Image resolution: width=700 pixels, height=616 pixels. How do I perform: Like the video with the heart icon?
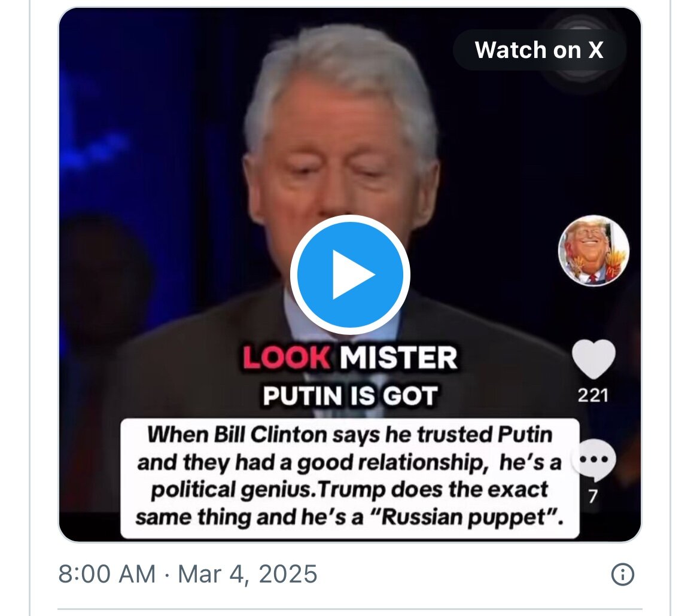593,359
